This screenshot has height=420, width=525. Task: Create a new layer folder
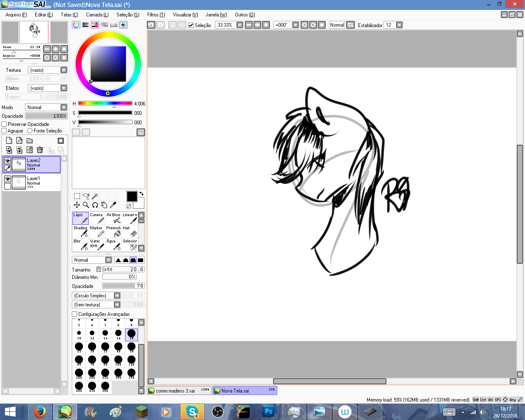pos(30,140)
